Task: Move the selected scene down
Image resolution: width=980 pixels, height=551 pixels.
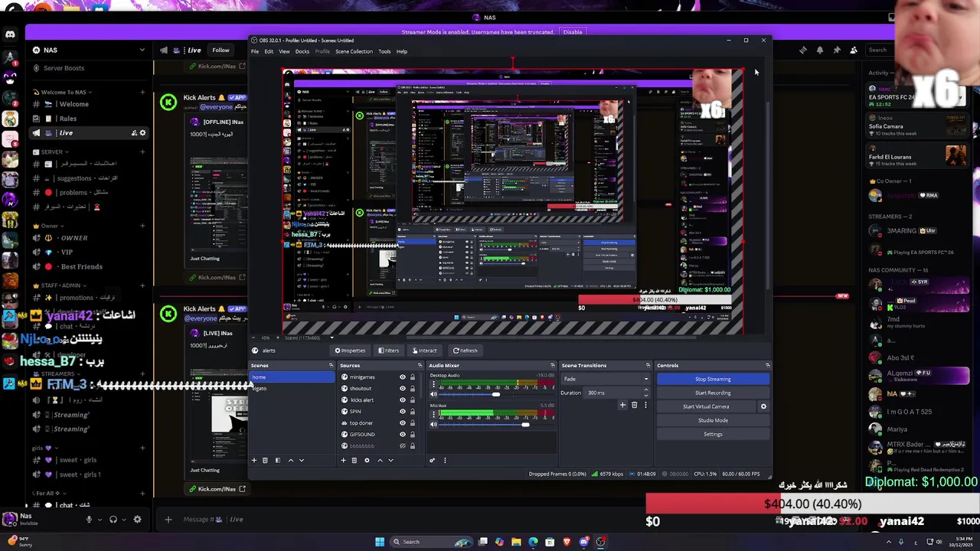Action: pyautogui.click(x=301, y=460)
